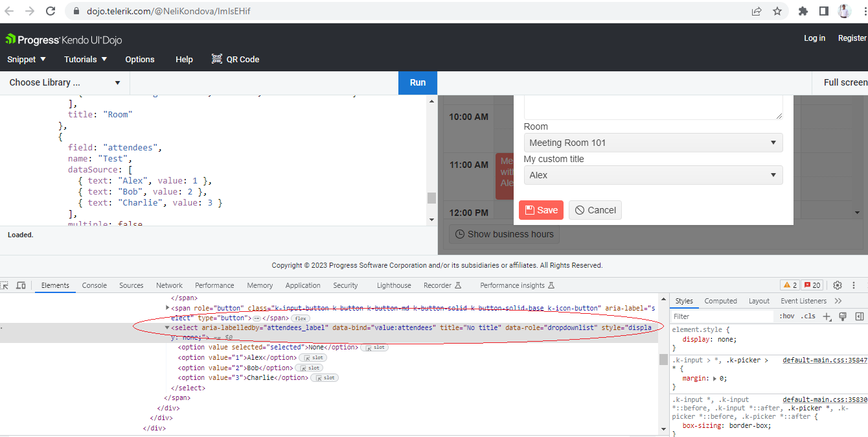868x437 pixels.
Task: Toggle the .cls class editor button
Action: click(808, 316)
